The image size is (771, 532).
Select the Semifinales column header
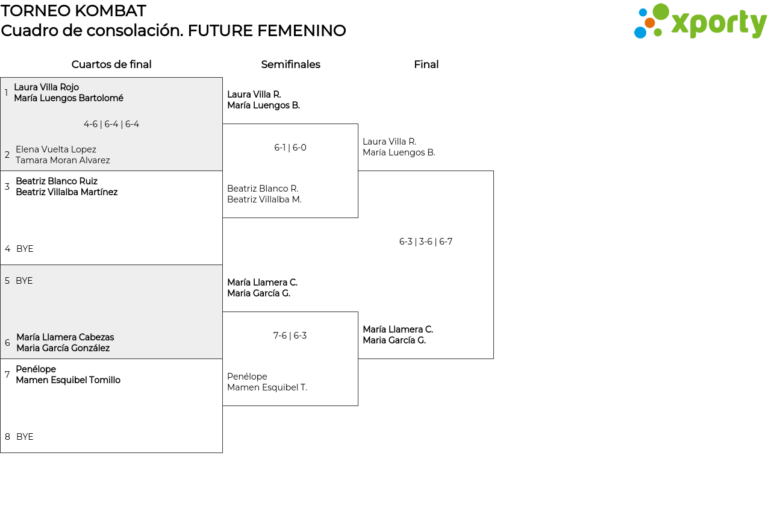pos(290,64)
